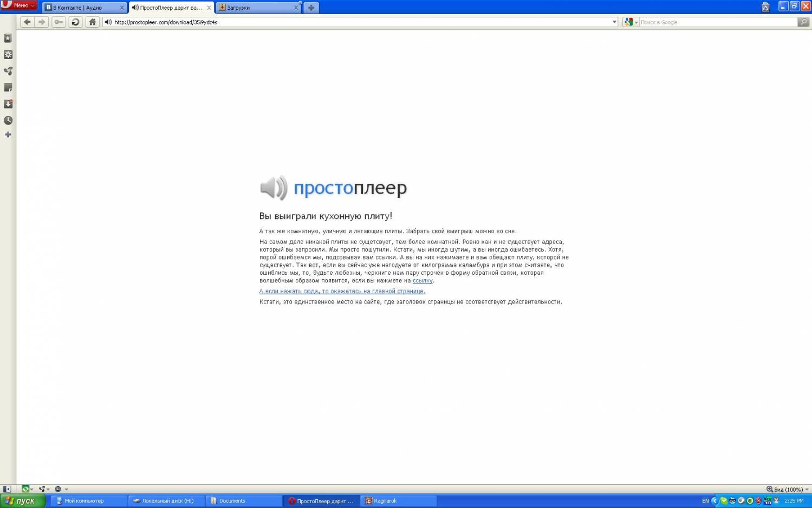The width and height of the screenshot is (812, 508).
Task: Select the ПростоПлеер дарит ва... tab
Action: click(171, 8)
